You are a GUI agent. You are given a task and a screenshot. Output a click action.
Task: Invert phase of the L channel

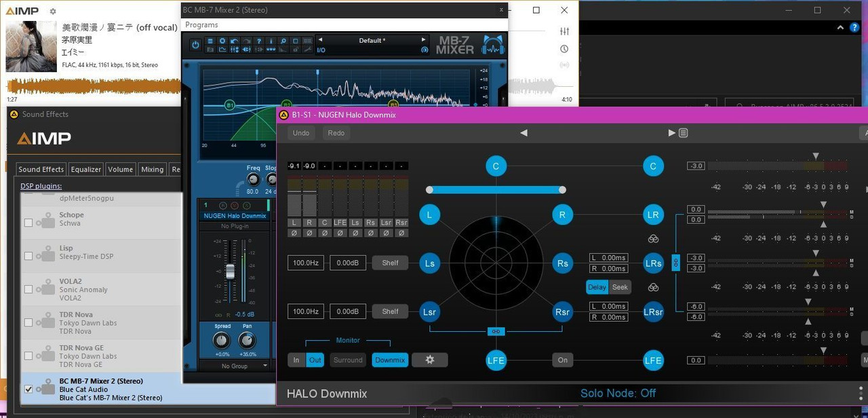pos(294,233)
